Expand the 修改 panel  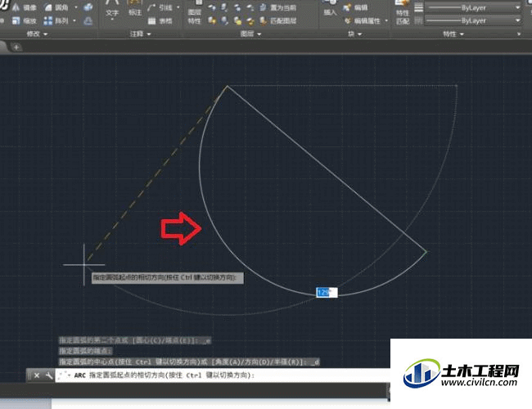(x=37, y=34)
